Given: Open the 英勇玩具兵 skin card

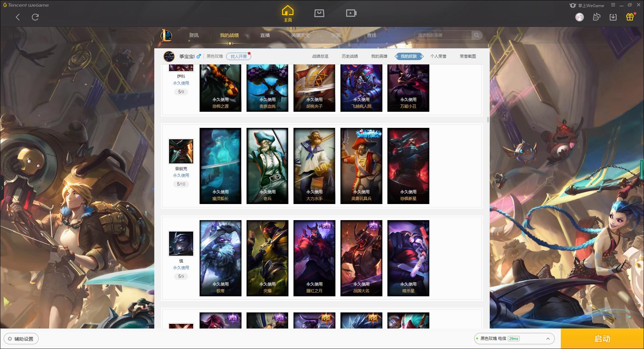Looking at the screenshot, I should 361,166.
